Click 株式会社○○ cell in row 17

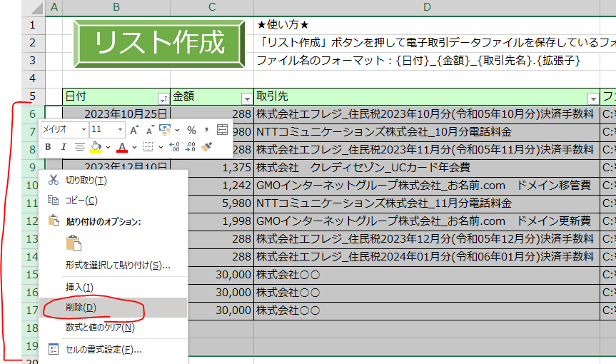427,310
